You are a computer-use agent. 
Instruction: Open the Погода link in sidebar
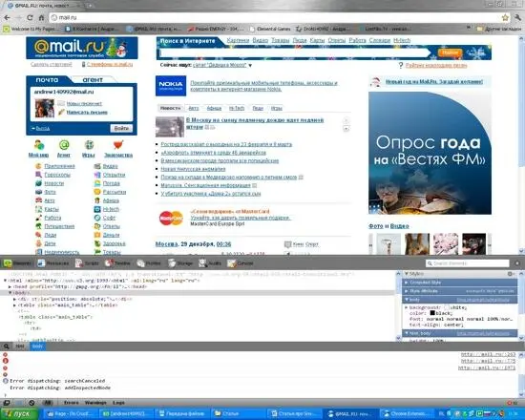(111, 183)
